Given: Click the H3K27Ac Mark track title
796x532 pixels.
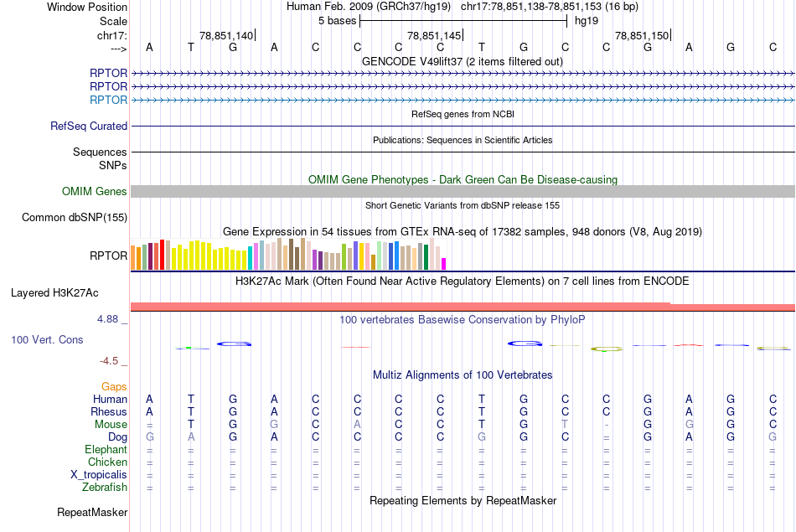Looking at the screenshot, I should [463, 281].
